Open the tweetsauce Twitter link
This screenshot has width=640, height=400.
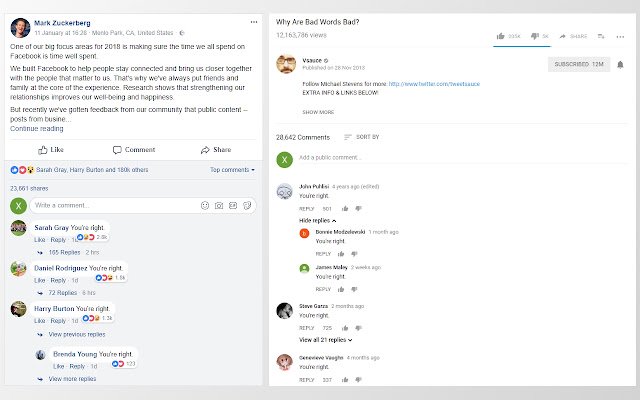click(434, 84)
